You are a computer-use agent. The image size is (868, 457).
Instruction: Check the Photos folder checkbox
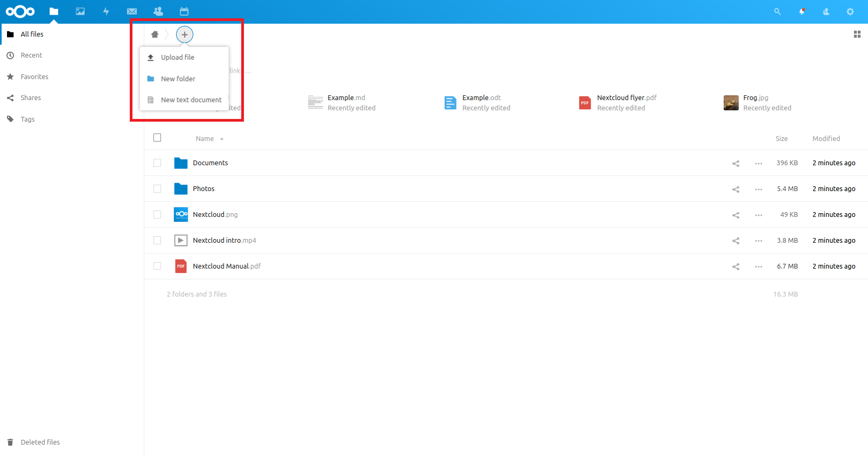pyautogui.click(x=157, y=189)
